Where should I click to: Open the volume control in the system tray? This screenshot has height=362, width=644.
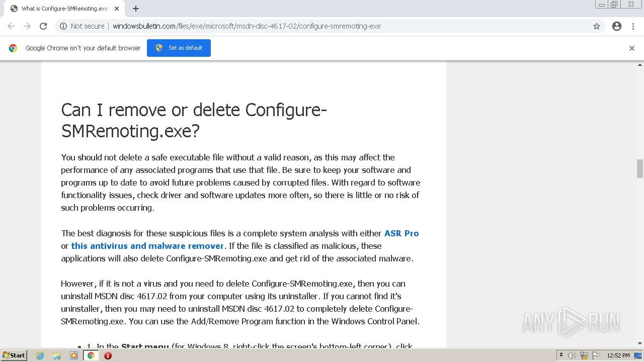572,355
